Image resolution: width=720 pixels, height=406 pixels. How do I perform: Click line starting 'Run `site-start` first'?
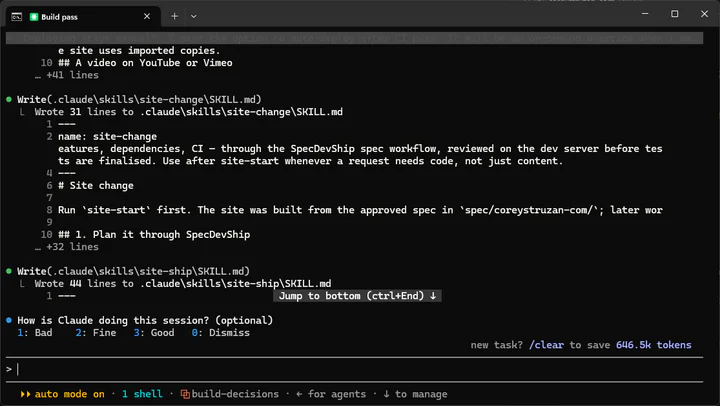click(360, 210)
